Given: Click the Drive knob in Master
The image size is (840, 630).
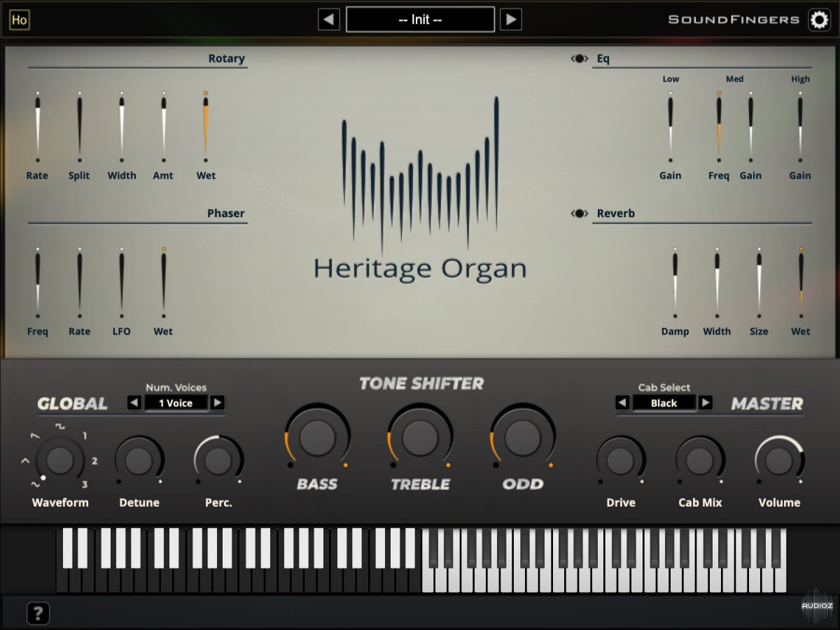Looking at the screenshot, I should click(620, 461).
